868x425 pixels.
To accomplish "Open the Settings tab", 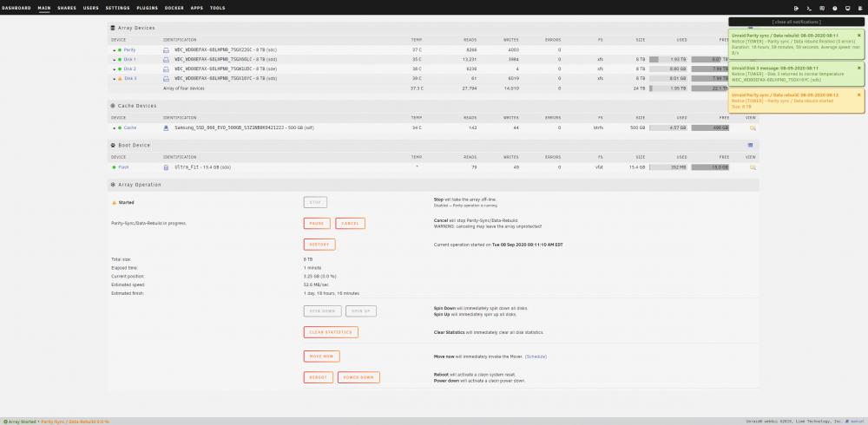I will click(117, 9).
